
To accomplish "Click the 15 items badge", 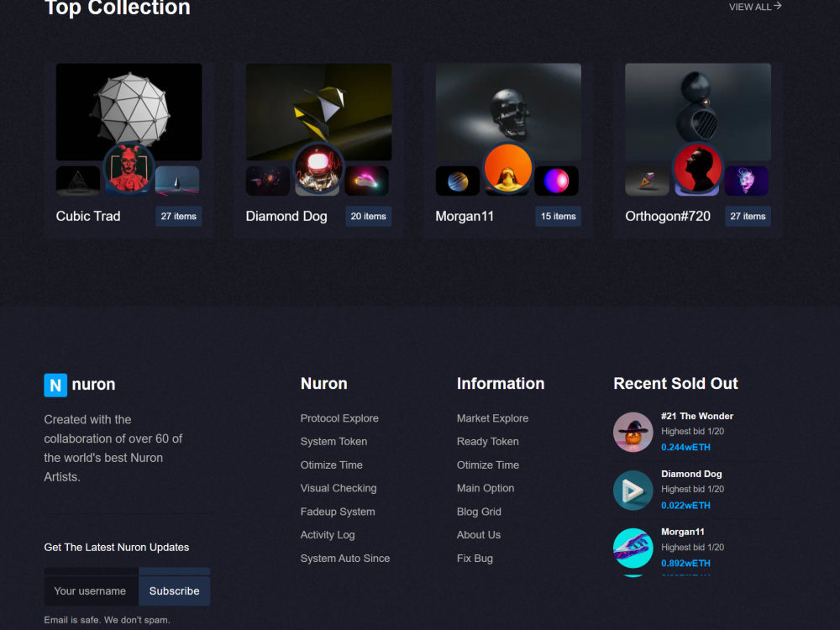I will pos(559,216).
